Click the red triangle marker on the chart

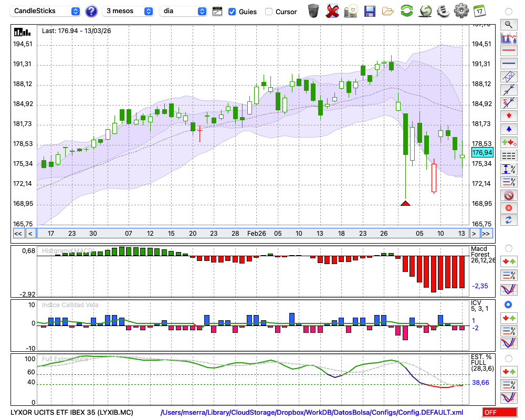(405, 203)
